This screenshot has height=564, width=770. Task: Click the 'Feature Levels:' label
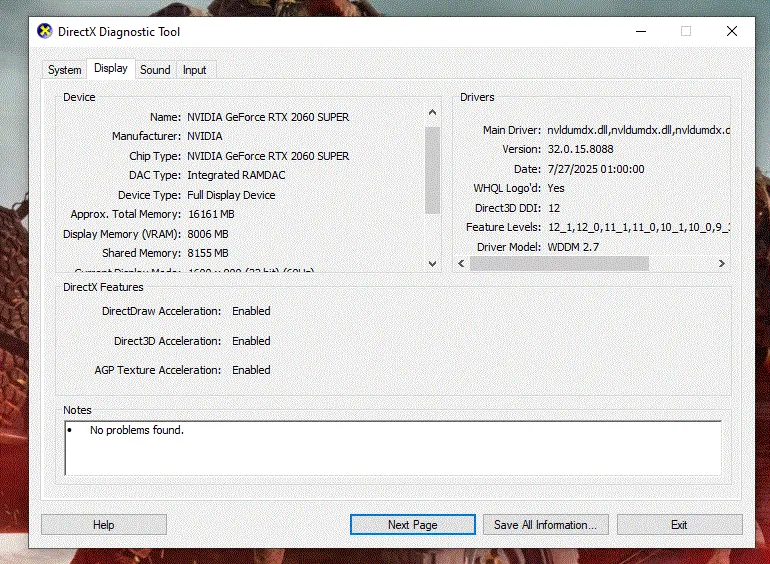click(x=503, y=227)
